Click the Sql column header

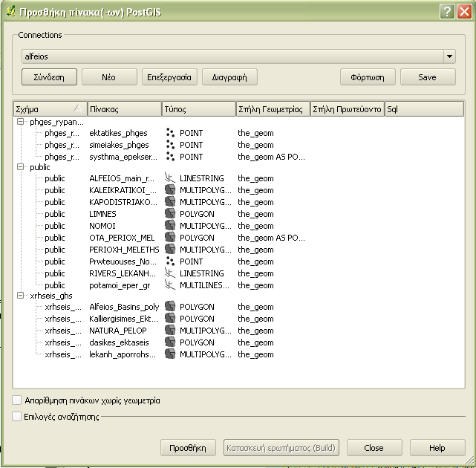(x=425, y=109)
